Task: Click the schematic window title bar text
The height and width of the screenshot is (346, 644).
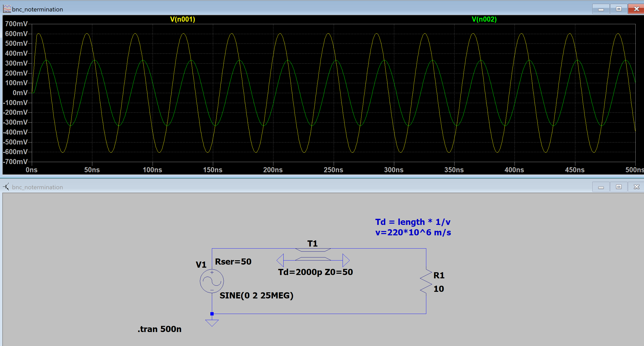Action: (37, 187)
